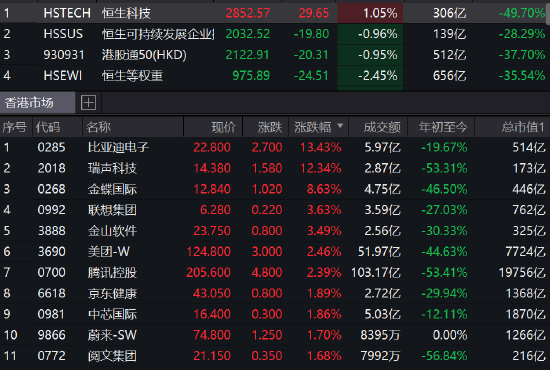Click the 年初至今 column header
The height and width of the screenshot is (370, 550).
pos(441,127)
